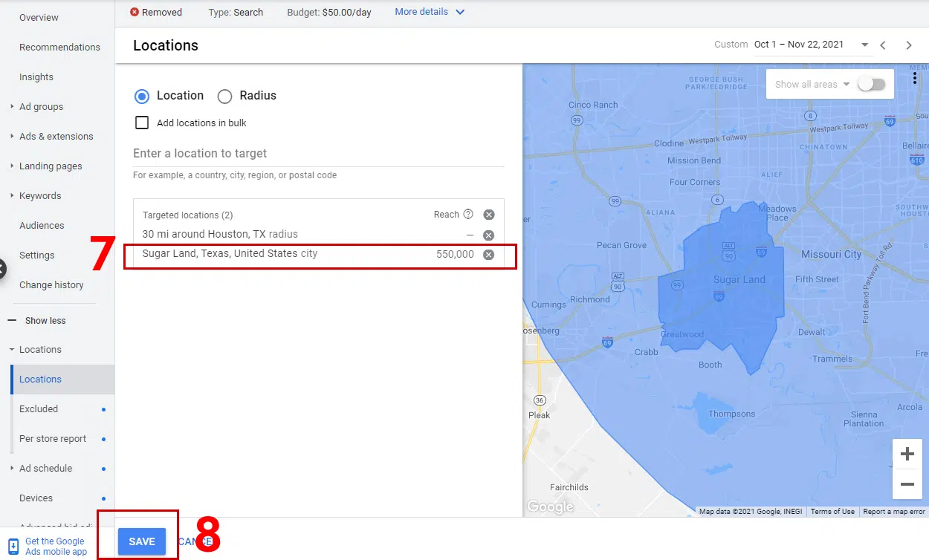Remove the Sugar Land targeted location
929x560 pixels.
click(x=488, y=255)
